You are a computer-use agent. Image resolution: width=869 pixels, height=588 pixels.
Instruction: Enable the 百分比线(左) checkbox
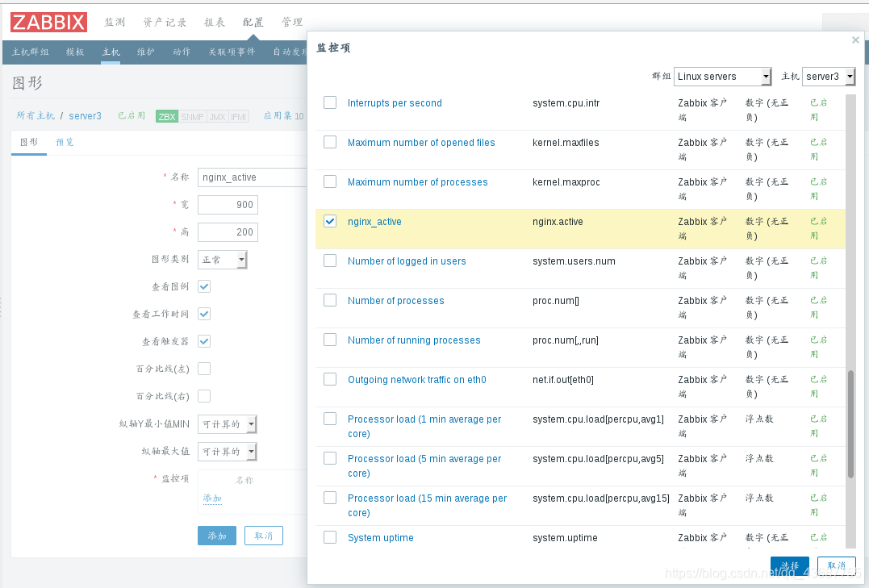[x=204, y=369]
